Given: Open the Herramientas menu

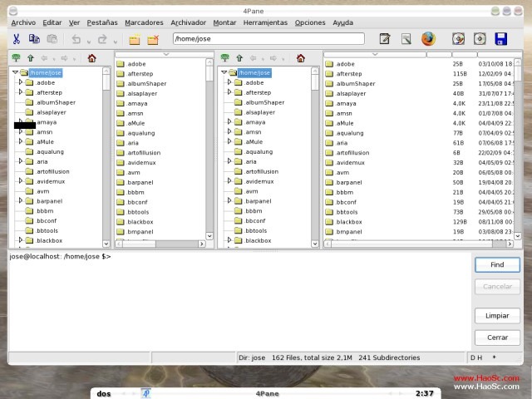Looking at the screenshot, I should (x=265, y=22).
